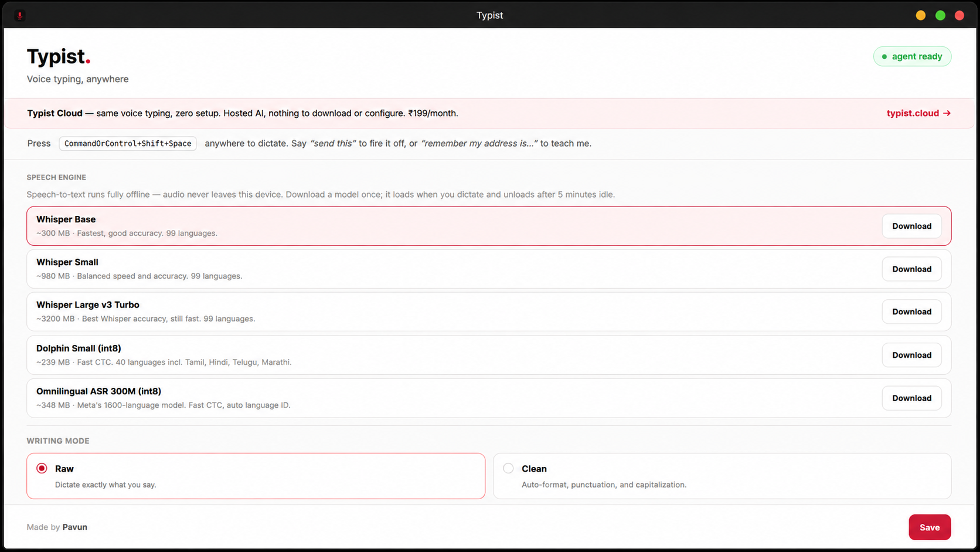
Task: Download the Dolphin Small (int8) model
Action: coord(911,355)
